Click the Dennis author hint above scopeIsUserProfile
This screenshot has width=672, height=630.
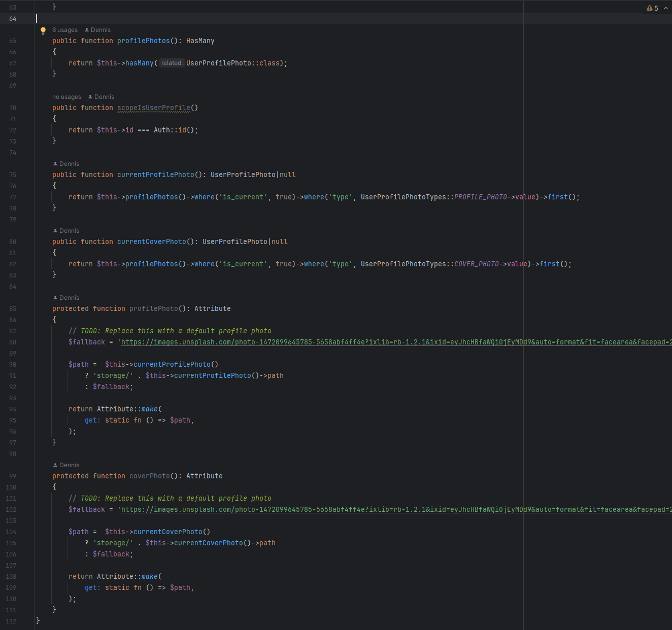coord(101,97)
